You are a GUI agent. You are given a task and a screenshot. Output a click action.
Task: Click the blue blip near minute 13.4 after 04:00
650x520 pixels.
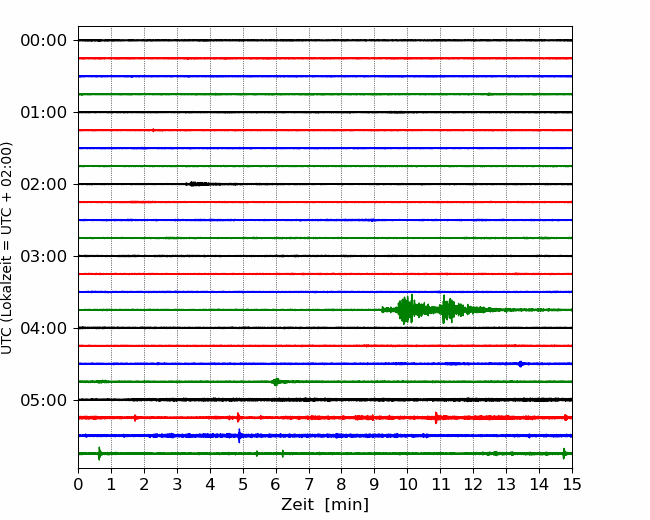[x=521, y=364]
